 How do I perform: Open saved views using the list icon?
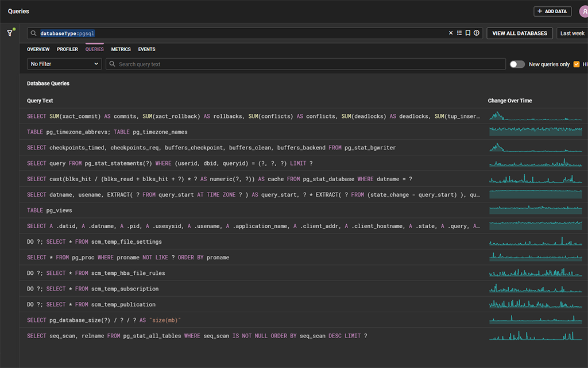coord(459,33)
